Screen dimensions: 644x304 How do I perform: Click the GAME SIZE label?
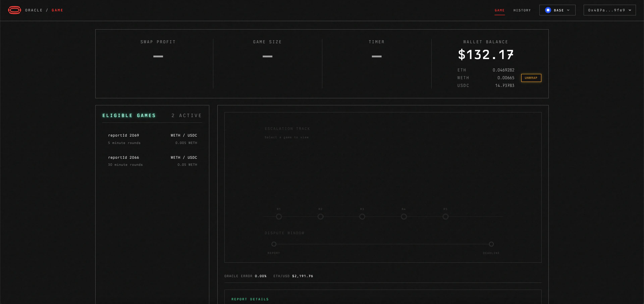(267, 42)
